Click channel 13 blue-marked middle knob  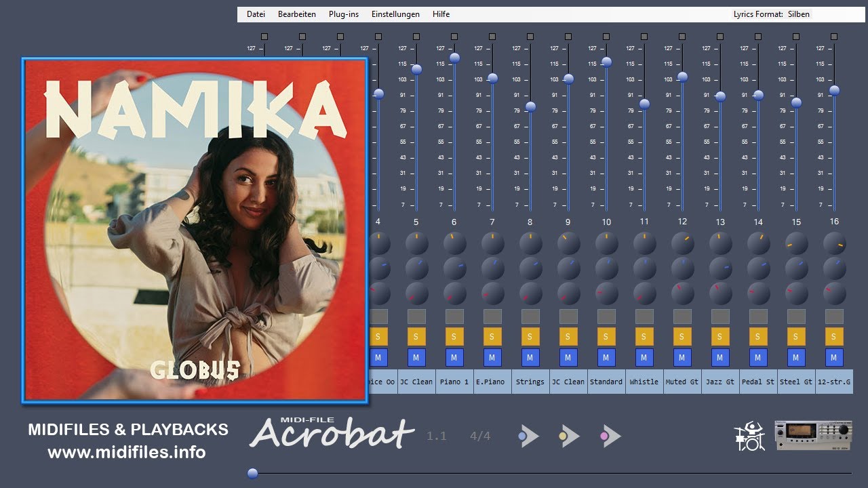(x=720, y=268)
